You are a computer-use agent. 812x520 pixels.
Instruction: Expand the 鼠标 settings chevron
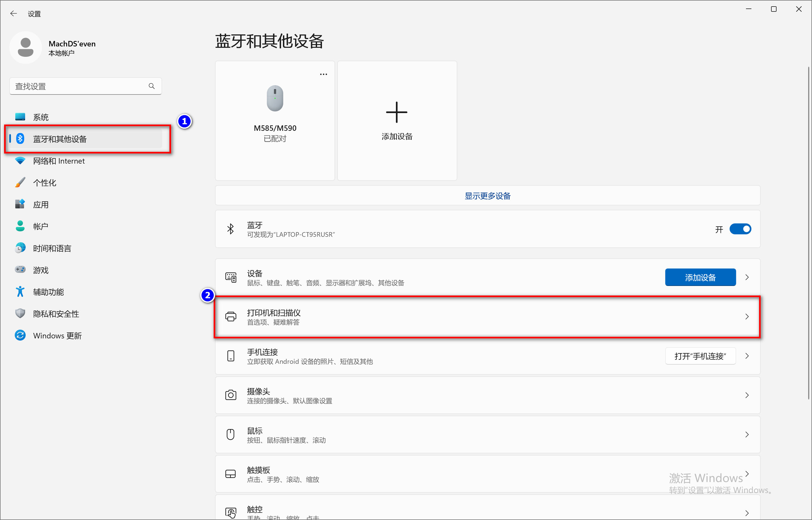(747, 435)
